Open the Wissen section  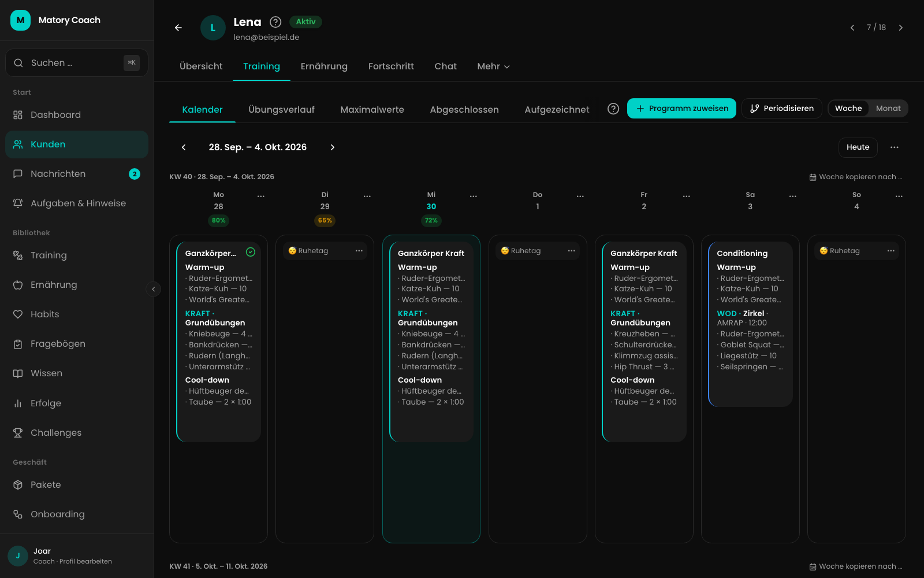coord(77,373)
